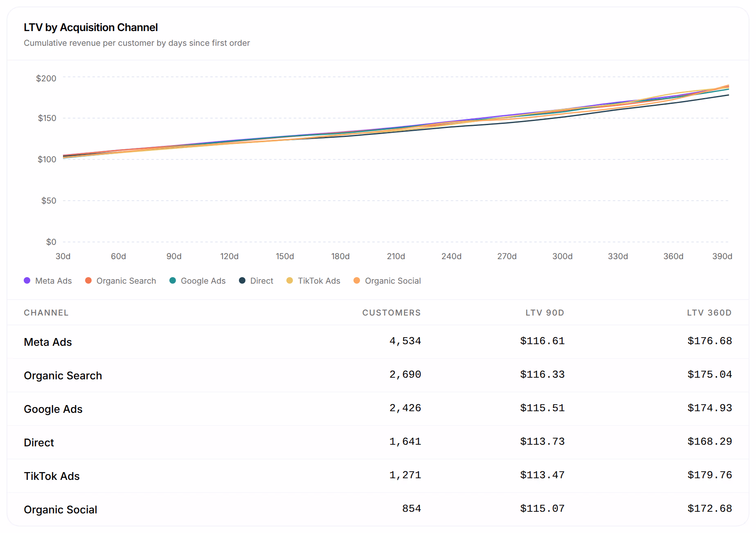Viewport: 756px width, 533px height.
Task: Toggle the TikTok Ads legend entry
Action: tap(313, 281)
